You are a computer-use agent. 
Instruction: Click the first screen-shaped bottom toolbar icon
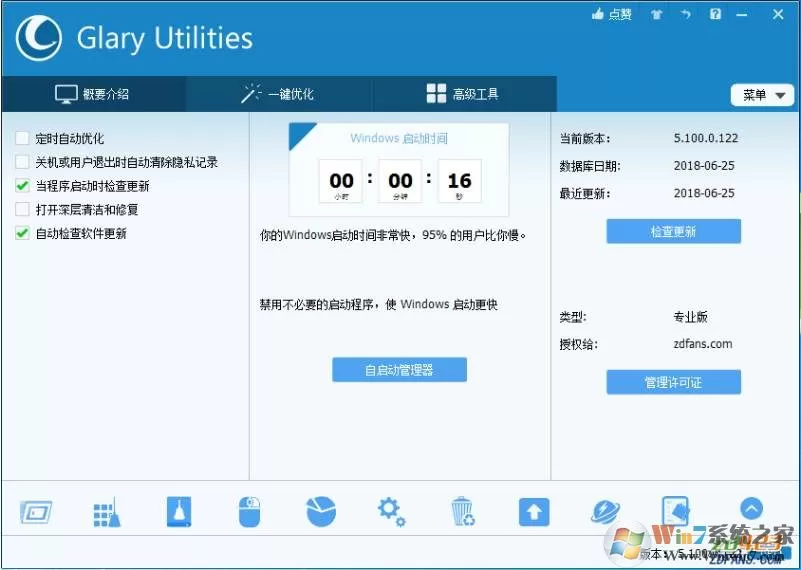pyautogui.click(x=36, y=512)
